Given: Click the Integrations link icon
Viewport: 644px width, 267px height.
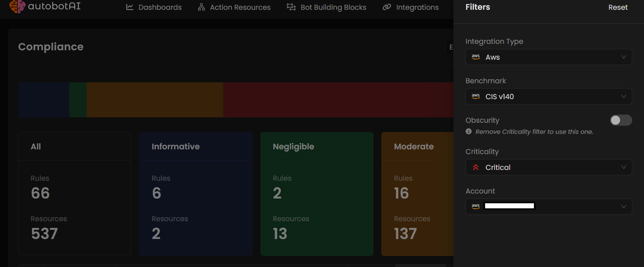Looking at the screenshot, I should (387, 7).
